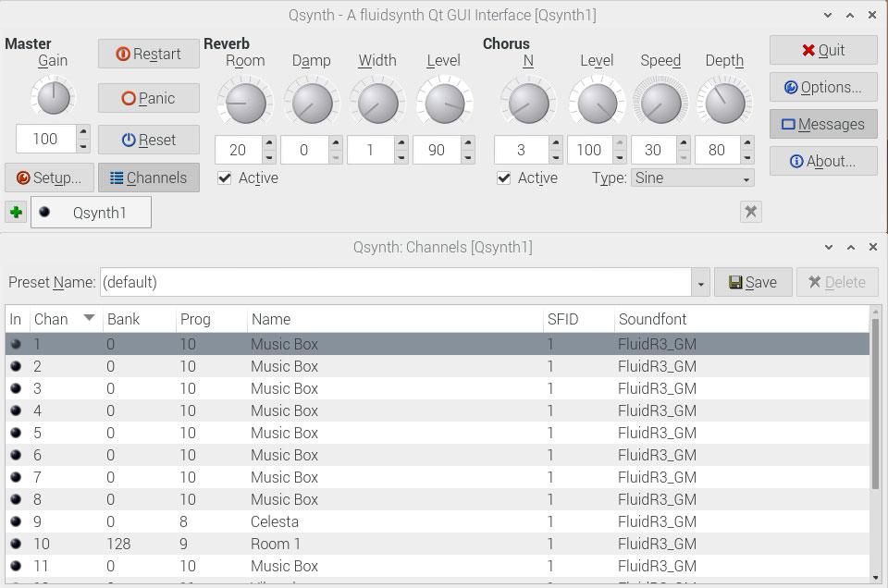
Task: Click channel 1's input indicator LED
Action: coord(15,343)
